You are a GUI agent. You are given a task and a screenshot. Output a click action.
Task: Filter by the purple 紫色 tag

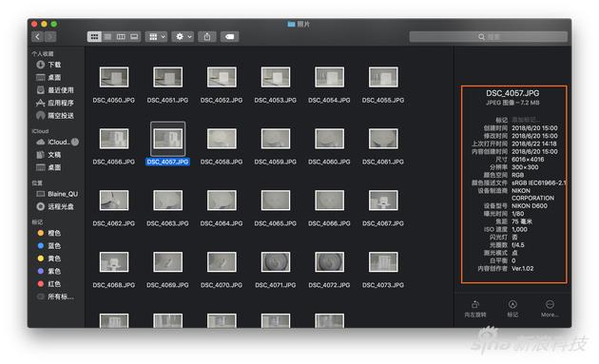(48, 271)
